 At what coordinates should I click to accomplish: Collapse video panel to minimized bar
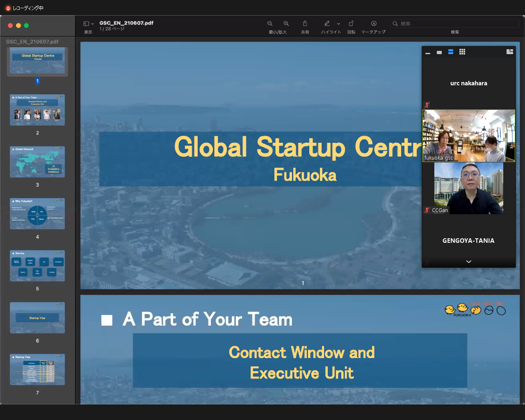coord(428,52)
